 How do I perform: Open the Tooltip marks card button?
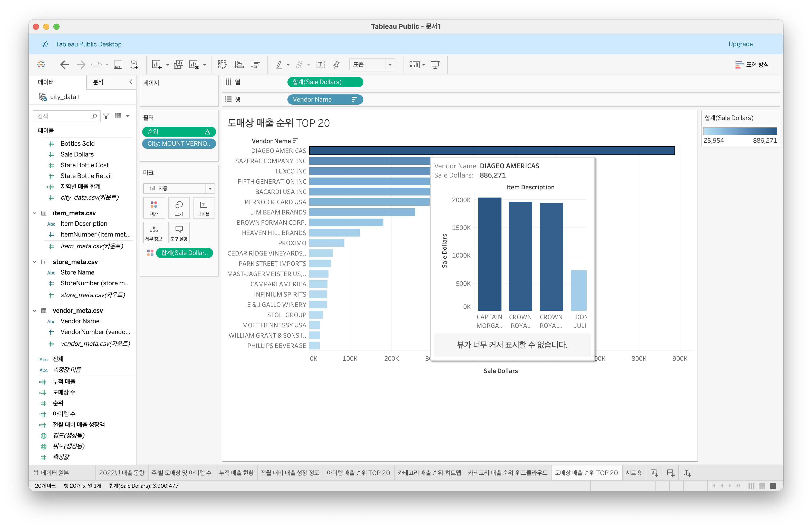tap(179, 232)
